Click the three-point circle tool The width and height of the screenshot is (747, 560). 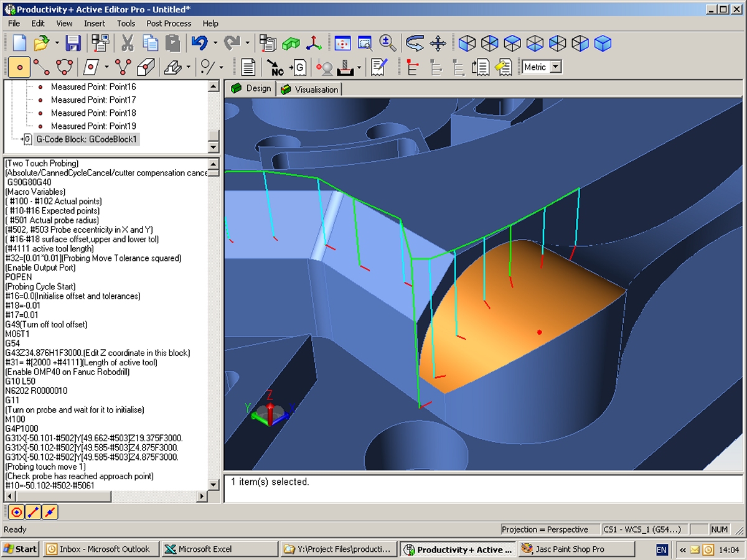pyautogui.click(x=65, y=67)
